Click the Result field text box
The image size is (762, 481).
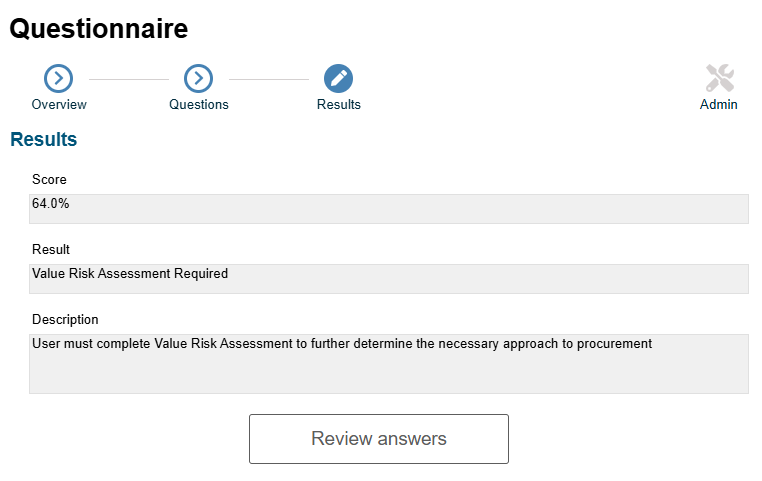(389, 279)
